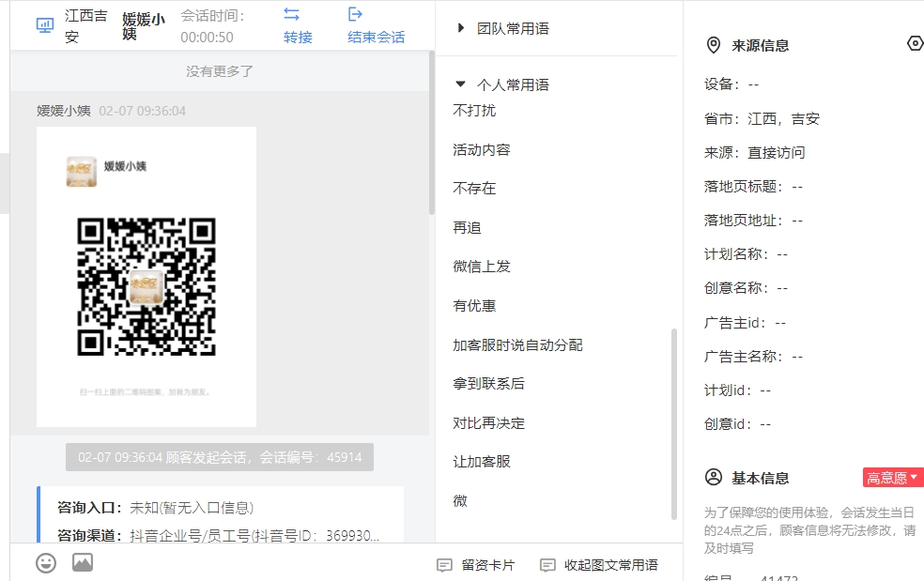Click the 省市 江西, 吉安 row

pos(762,119)
